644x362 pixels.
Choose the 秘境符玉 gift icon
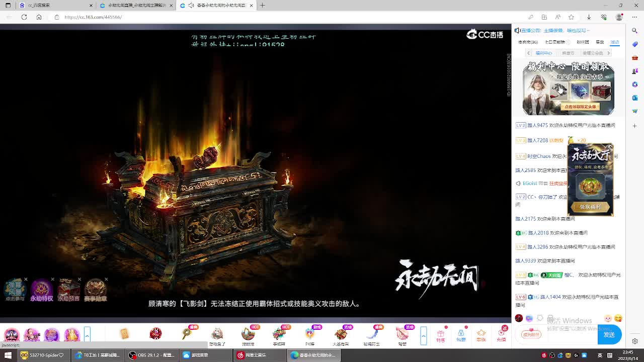pos(371,334)
